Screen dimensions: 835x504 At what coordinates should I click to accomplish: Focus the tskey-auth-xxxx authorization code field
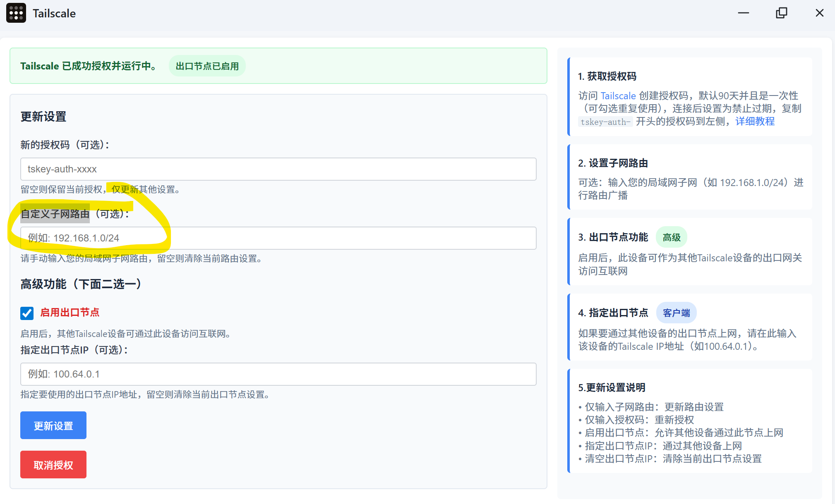(x=278, y=169)
